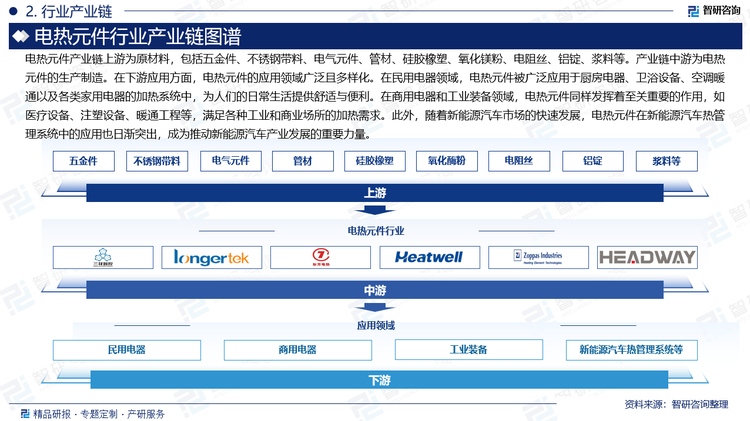
Task: Click the 应用领域 section label
Action: tap(375, 326)
